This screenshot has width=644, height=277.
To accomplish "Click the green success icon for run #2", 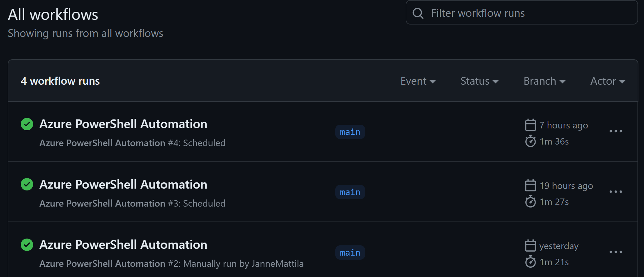I will (27, 245).
